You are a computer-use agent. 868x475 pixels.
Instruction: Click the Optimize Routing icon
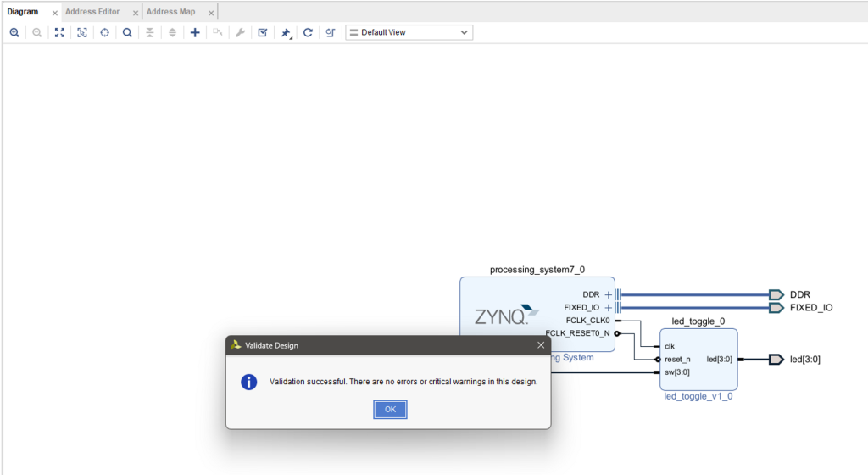[331, 33]
